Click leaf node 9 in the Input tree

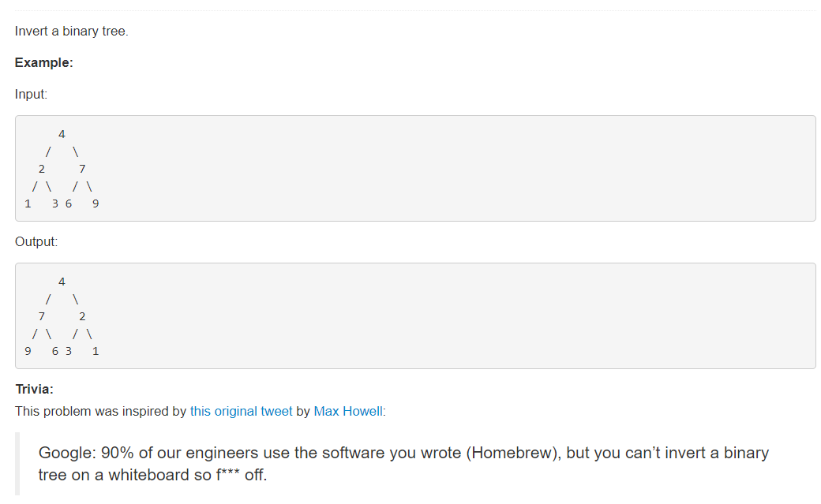click(x=96, y=203)
